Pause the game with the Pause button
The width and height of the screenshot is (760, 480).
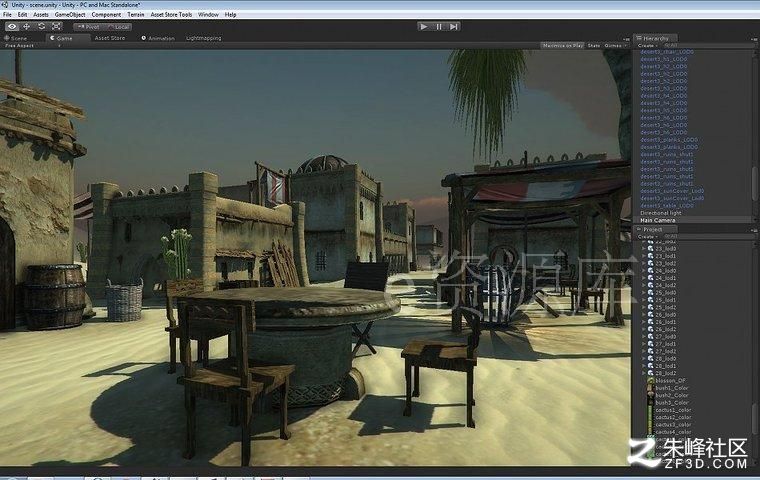[439, 27]
